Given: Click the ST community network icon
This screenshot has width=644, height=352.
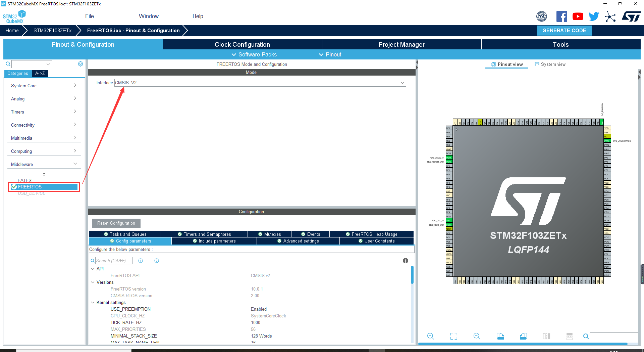Looking at the screenshot, I should tap(610, 16).
